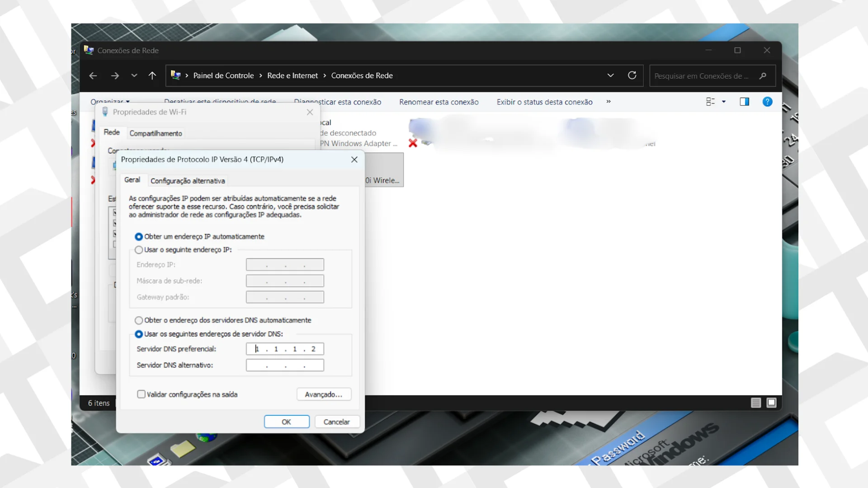Open Configuração alternativa tab
This screenshot has height=488, width=868.
point(188,181)
